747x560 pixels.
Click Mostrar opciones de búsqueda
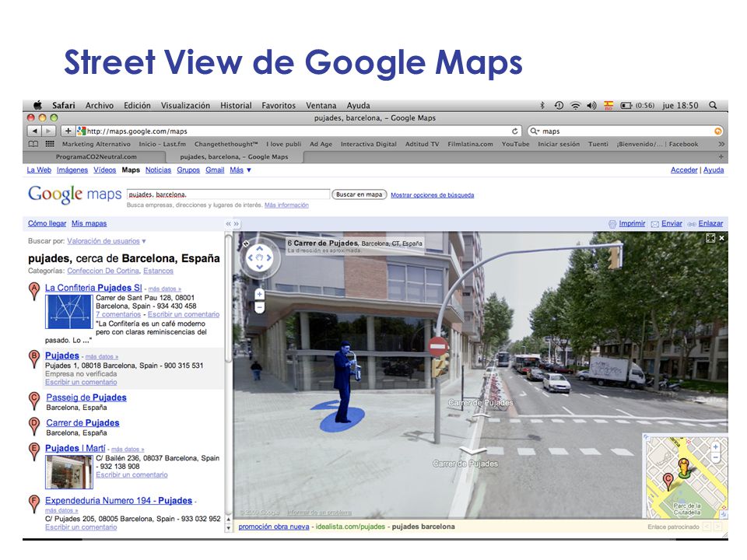(x=432, y=194)
